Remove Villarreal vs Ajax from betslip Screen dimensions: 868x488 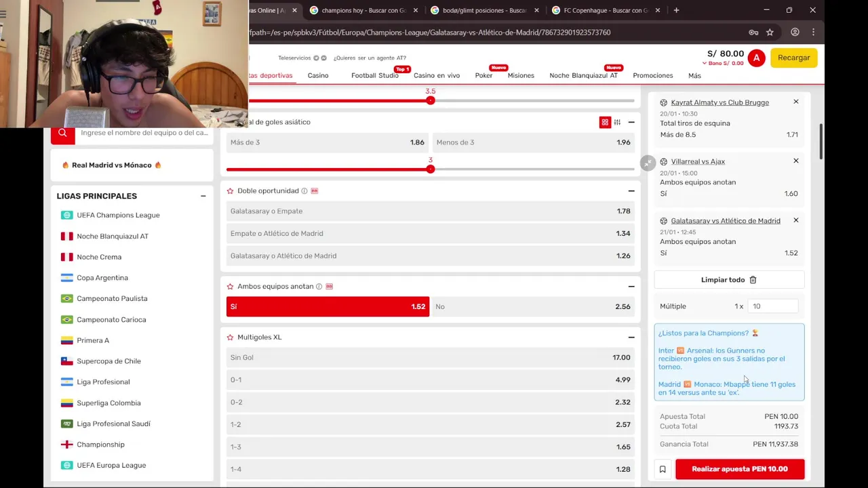click(x=795, y=161)
